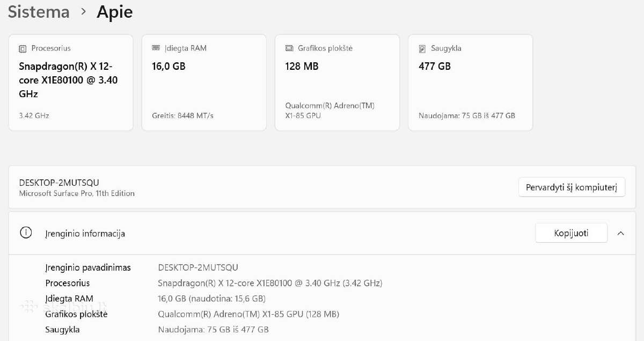Click 3.42 GHz text in Procesorius card
Screen dimensions: 644x341
point(33,115)
